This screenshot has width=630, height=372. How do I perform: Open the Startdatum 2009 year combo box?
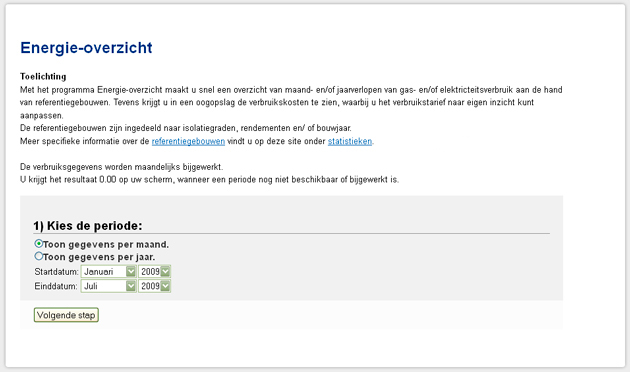[x=154, y=272]
